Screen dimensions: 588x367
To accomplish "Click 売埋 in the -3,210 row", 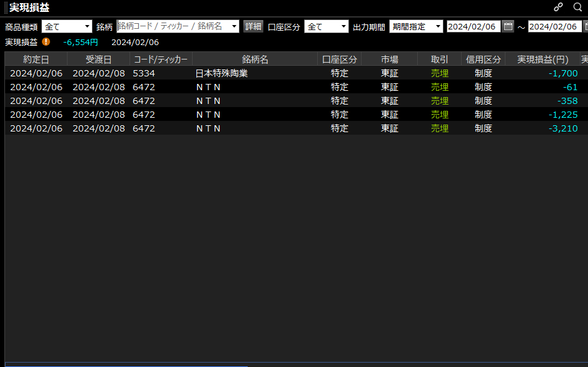I will click(440, 128).
